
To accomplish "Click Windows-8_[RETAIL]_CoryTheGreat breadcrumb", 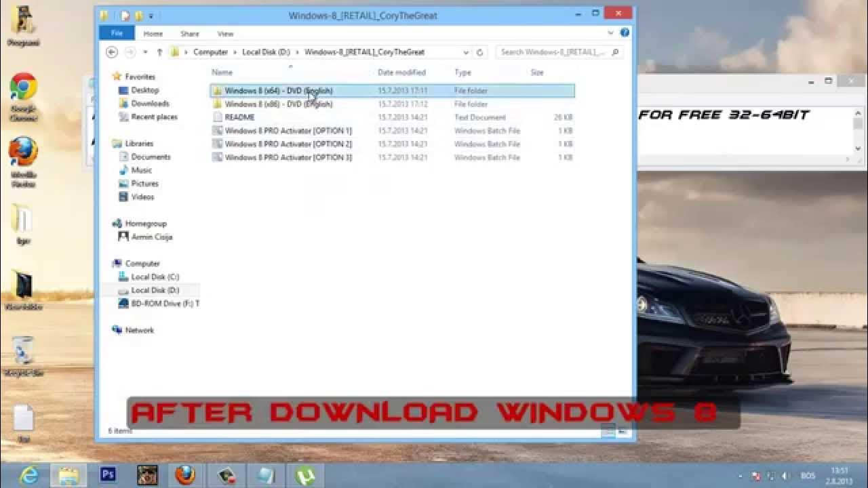I will [x=364, y=52].
